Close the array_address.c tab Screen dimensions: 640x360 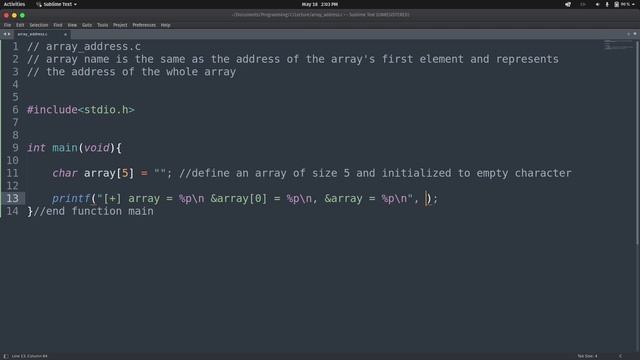tap(65, 34)
